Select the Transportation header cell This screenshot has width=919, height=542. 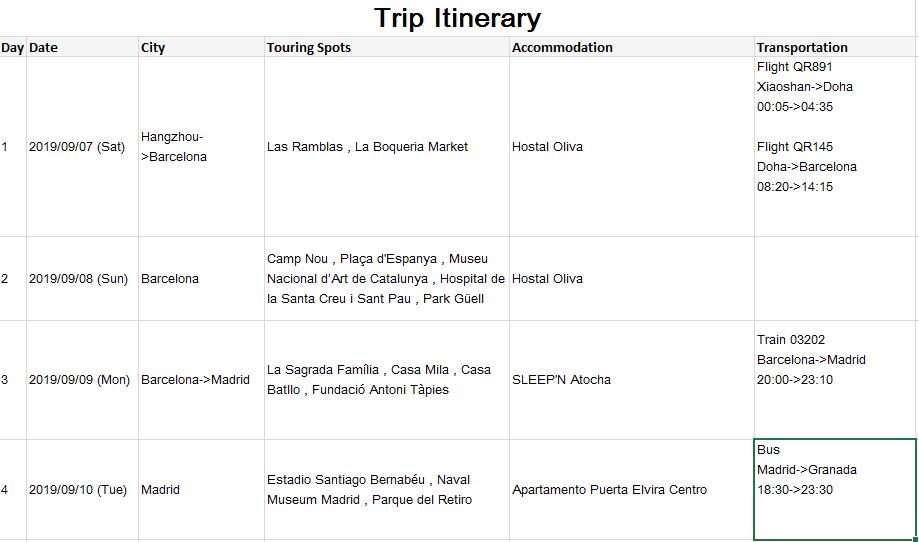click(835, 47)
